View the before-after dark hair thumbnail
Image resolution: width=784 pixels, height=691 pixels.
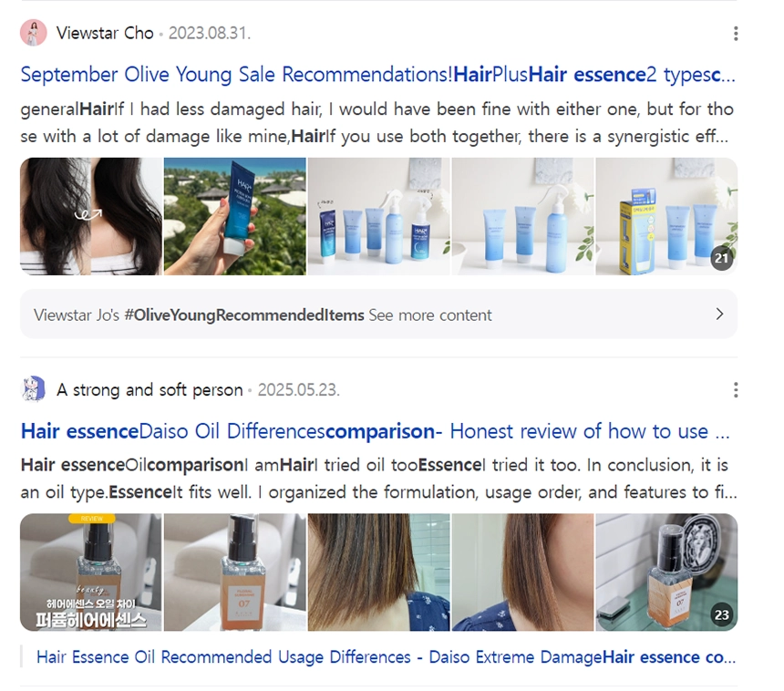[91, 216]
